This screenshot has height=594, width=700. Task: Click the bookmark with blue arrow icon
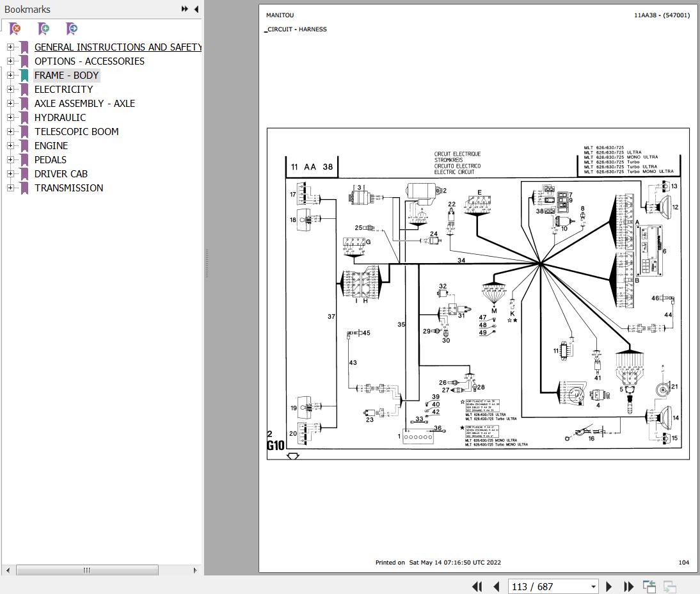[x=72, y=29]
